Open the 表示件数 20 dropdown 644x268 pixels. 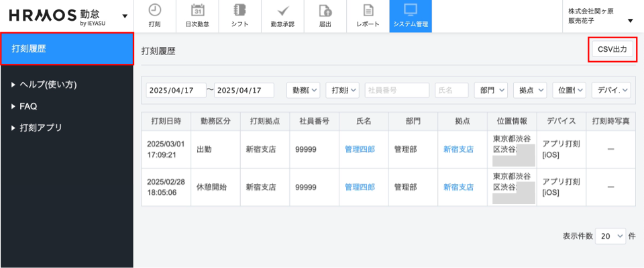pyautogui.click(x=610, y=236)
